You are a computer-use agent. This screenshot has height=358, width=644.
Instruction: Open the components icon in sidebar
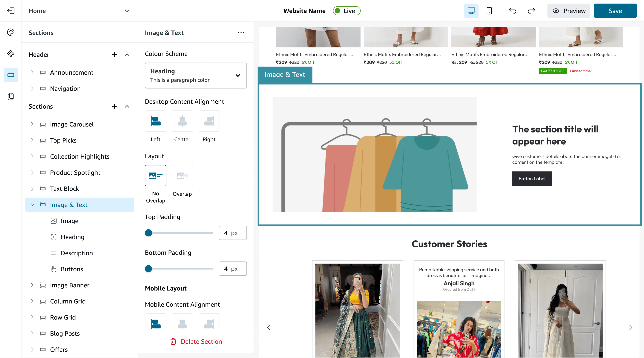(x=11, y=53)
